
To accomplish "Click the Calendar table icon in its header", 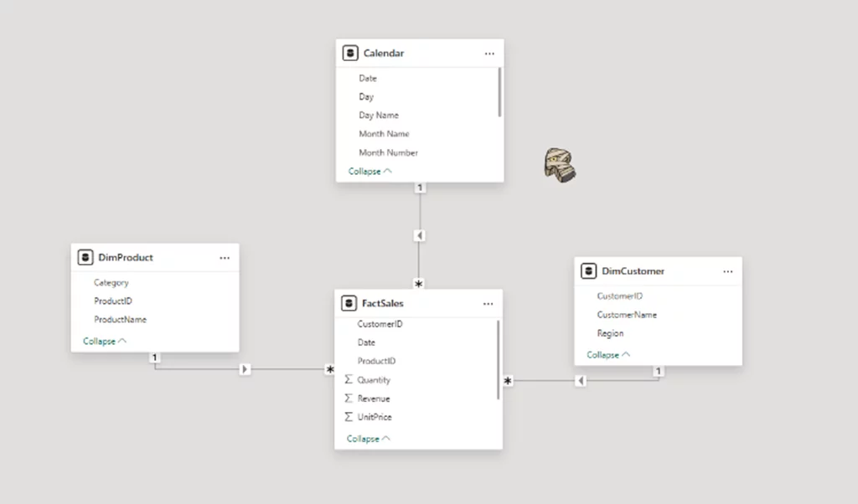I will [350, 53].
